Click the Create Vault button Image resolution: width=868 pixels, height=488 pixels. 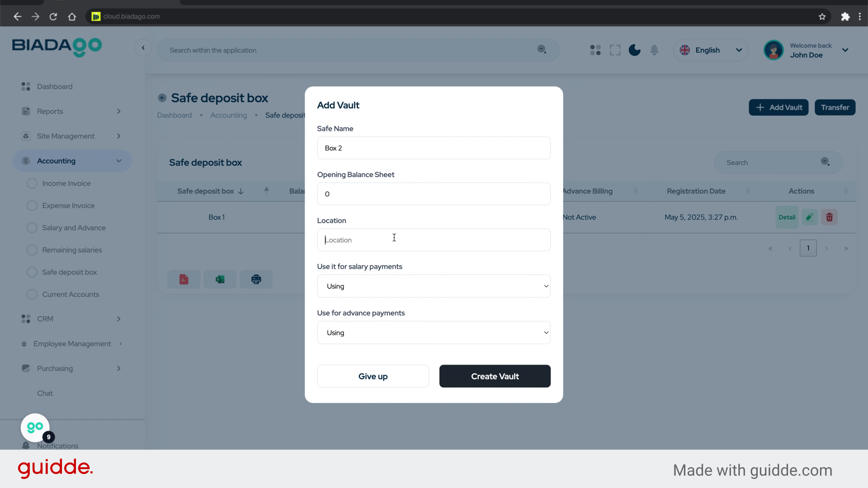(x=495, y=376)
